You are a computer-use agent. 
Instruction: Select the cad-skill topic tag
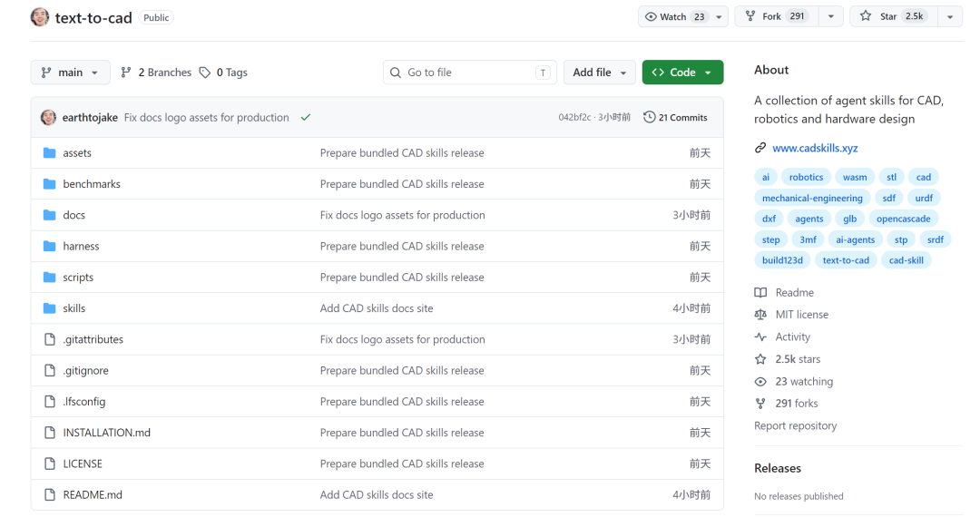906,260
